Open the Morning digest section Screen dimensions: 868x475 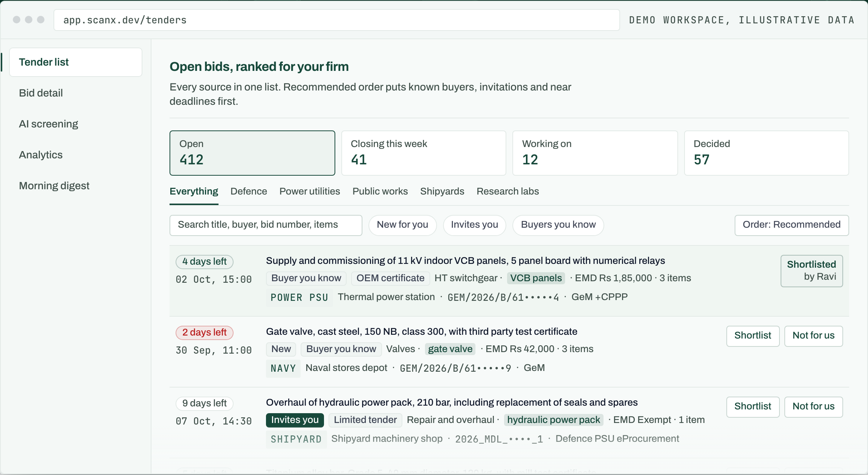pyautogui.click(x=54, y=186)
